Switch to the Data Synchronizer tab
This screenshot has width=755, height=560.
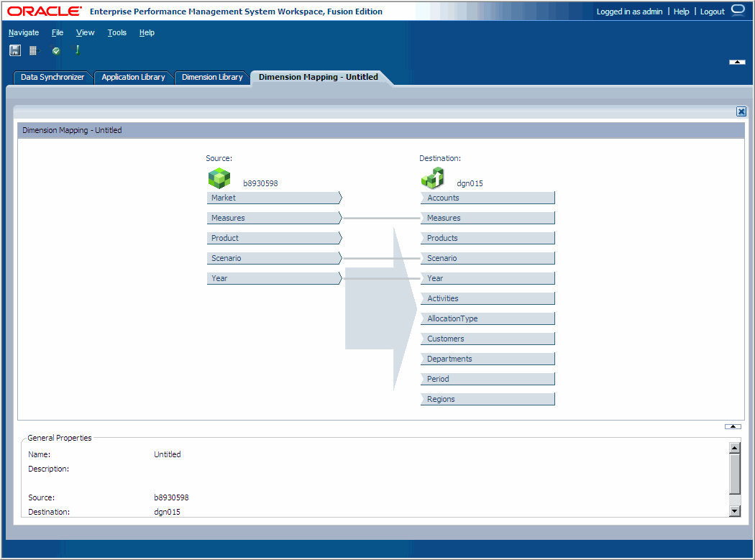tap(52, 77)
